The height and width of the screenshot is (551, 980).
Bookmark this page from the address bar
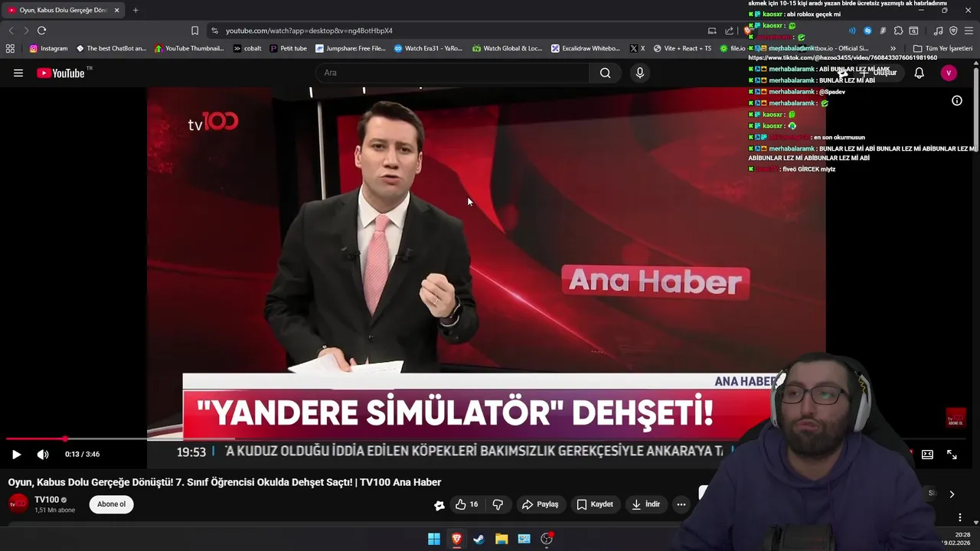pos(194,31)
